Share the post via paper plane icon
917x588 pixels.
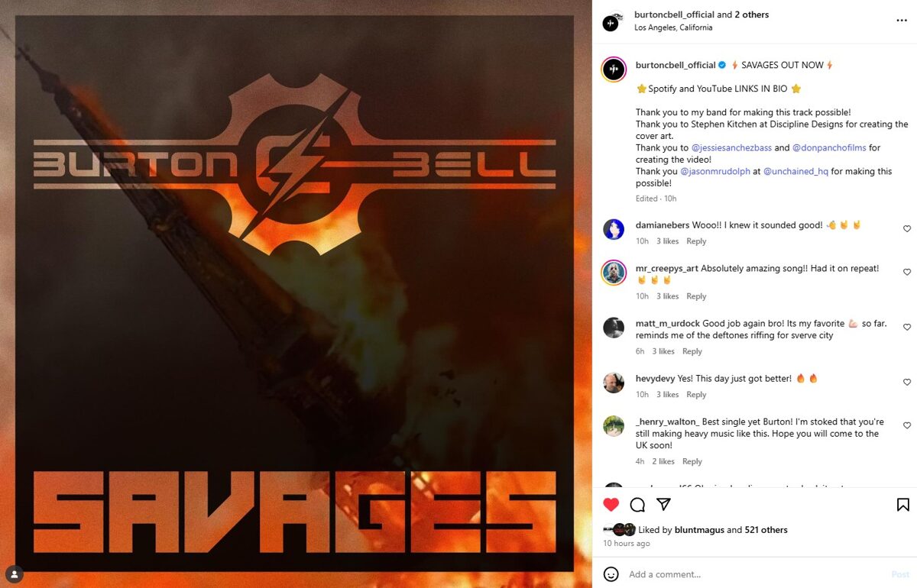(x=664, y=504)
